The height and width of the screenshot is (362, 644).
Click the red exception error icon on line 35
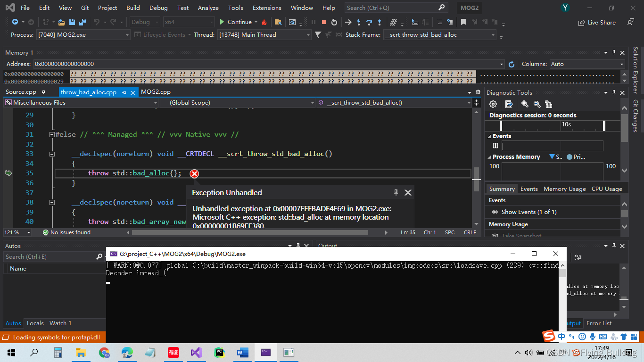pos(194,173)
